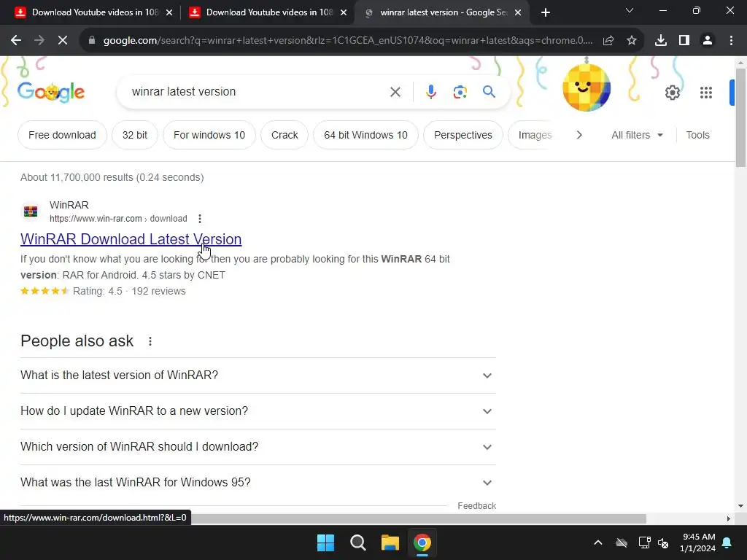The width and height of the screenshot is (747, 560).
Task: Click the muted volume tray icon
Action: 663,542
